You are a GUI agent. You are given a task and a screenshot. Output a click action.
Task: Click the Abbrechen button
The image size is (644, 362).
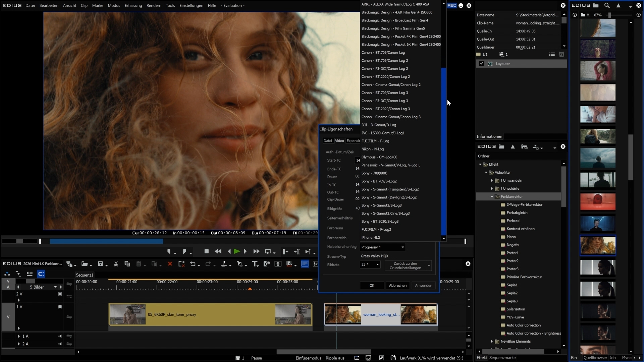[397, 285]
